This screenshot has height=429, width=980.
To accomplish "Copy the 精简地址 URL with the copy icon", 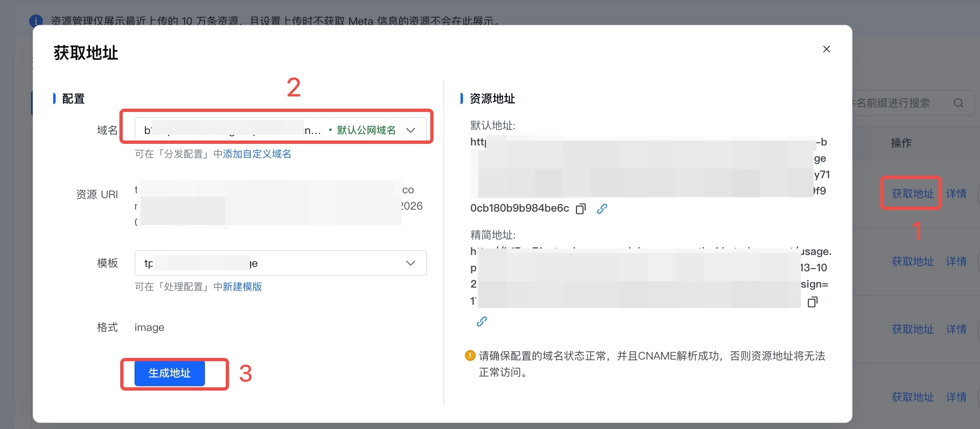I will pyautogui.click(x=812, y=302).
